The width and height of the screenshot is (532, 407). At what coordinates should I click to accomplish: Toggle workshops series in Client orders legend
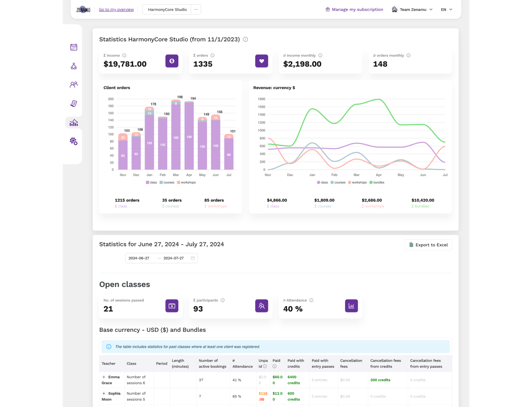point(186,182)
